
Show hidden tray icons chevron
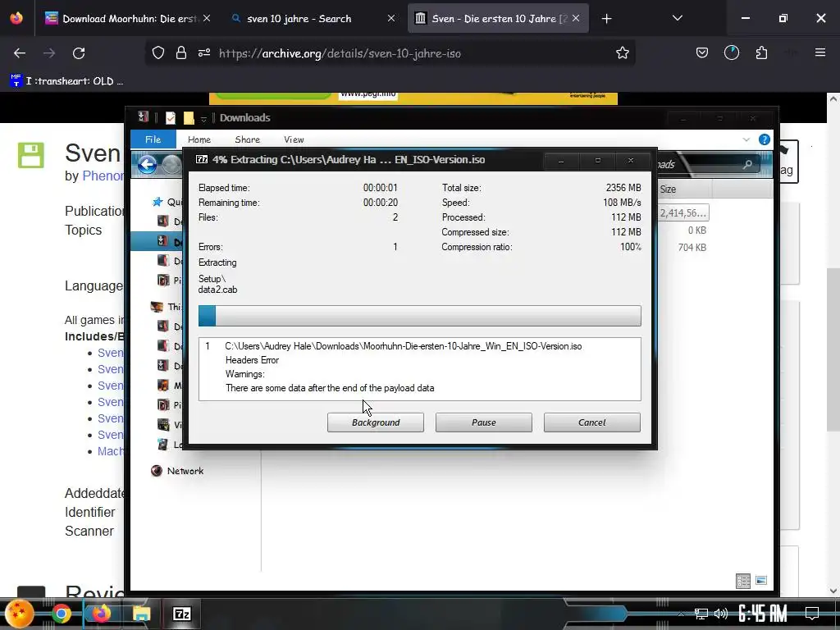[681, 614]
